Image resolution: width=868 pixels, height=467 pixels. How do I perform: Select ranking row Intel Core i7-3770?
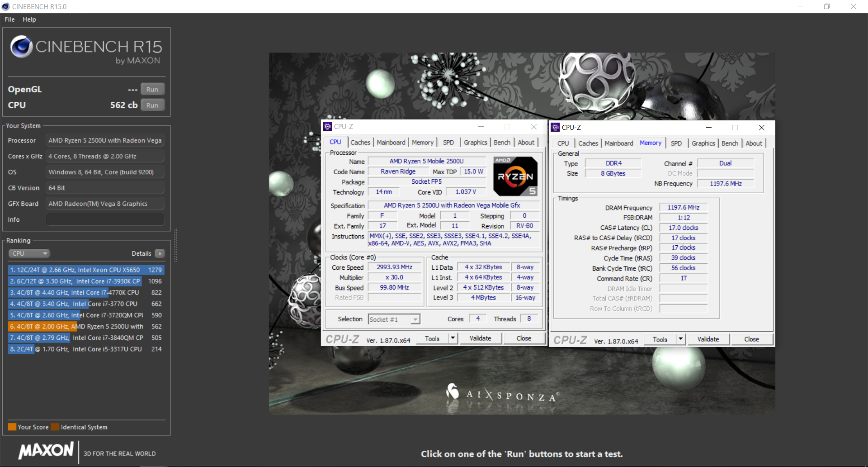click(x=86, y=304)
